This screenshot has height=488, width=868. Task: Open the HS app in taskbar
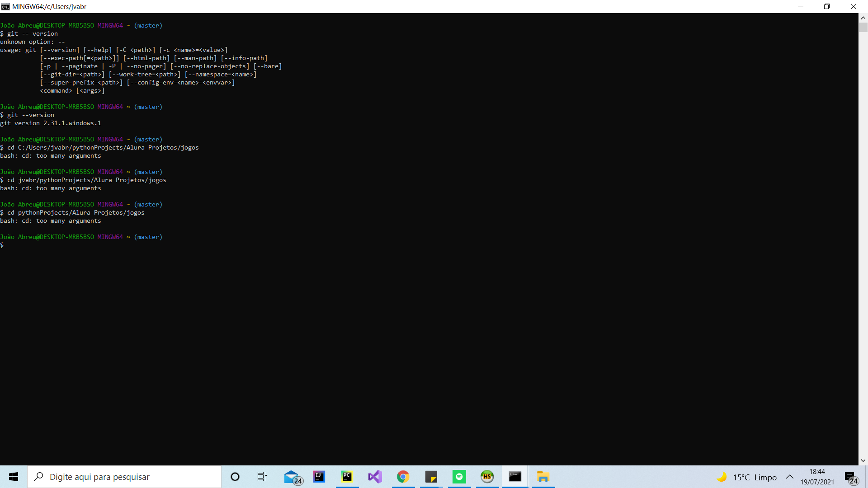[x=487, y=477]
